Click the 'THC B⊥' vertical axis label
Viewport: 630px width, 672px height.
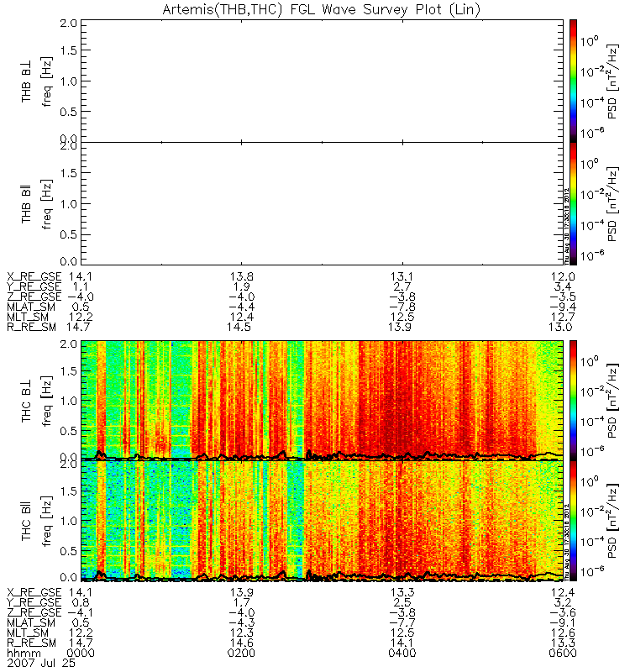(26, 402)
